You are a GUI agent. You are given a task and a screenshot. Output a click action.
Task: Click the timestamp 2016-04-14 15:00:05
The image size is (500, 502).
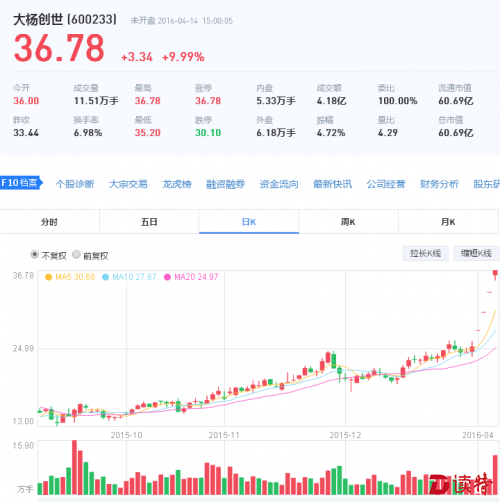tap(195, 21)
